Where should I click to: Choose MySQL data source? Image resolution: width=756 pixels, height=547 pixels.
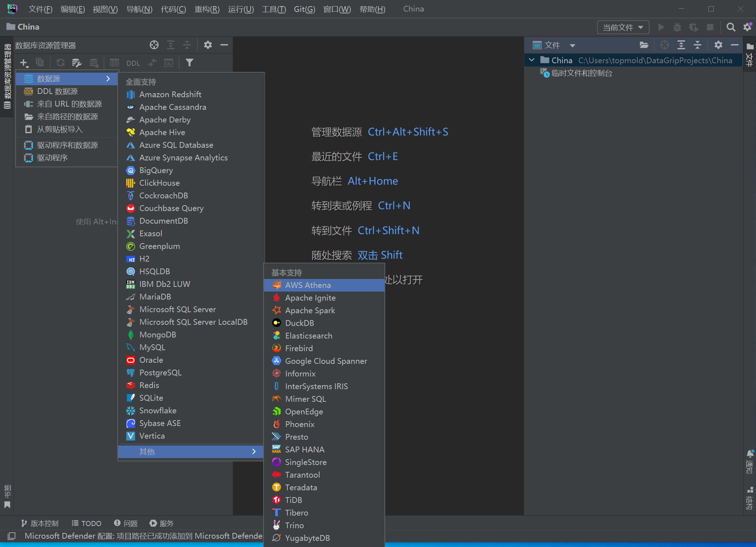(x=191, y=348)
